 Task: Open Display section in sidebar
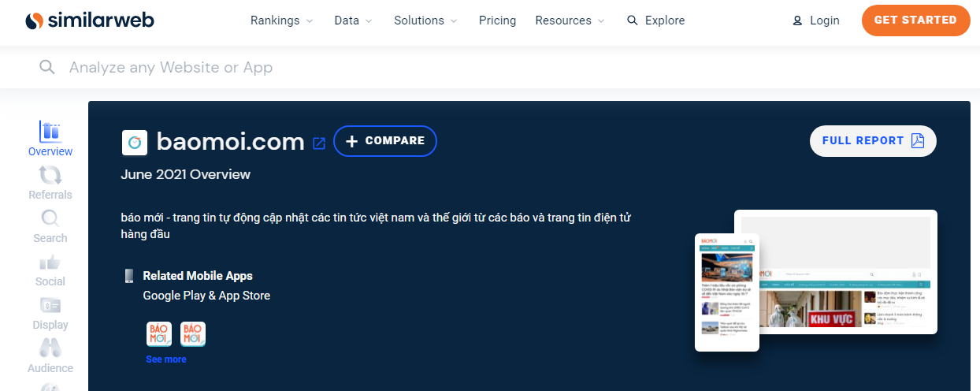point(50,312)
